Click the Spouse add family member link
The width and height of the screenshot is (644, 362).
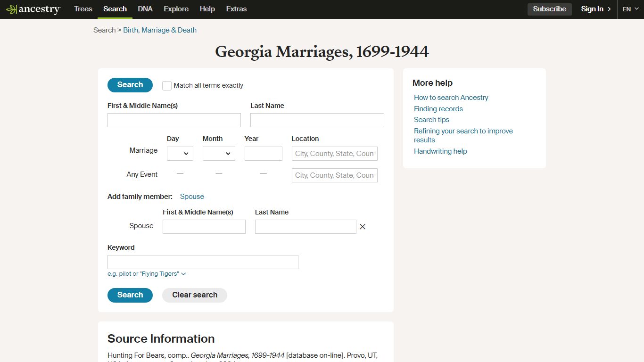coord(192,197)
